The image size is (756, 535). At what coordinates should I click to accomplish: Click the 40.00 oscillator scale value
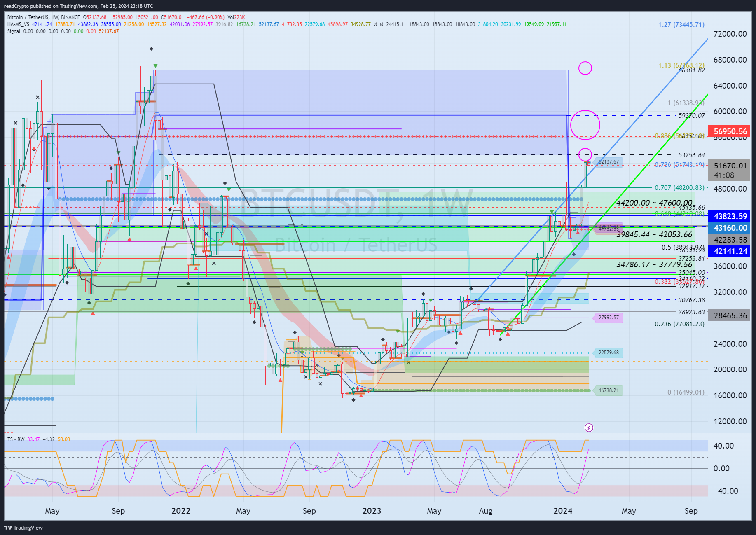[x=724, y=446]
